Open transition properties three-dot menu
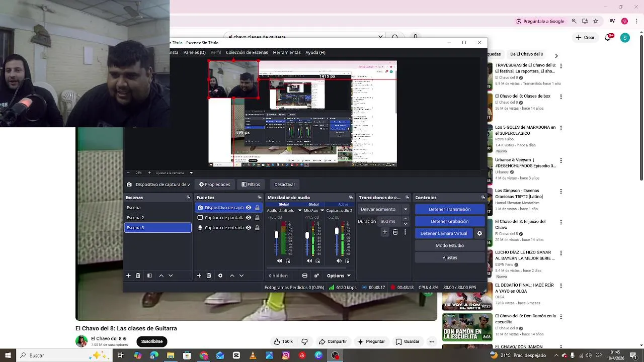 click(405, 232)
